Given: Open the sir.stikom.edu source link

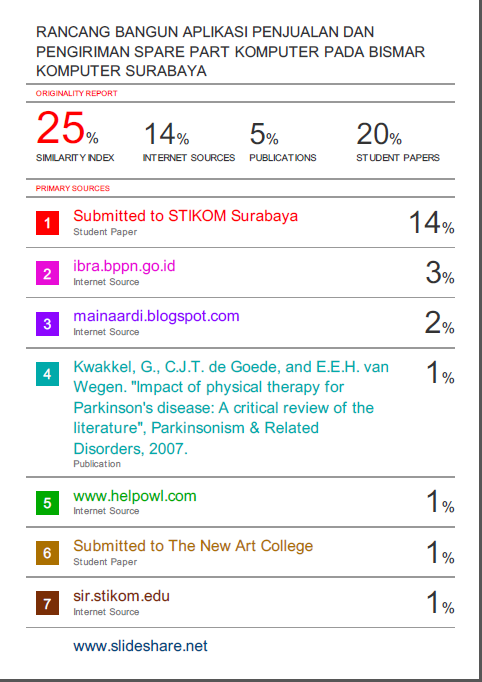Looking at the screenshot, I should tap(121, 596).
